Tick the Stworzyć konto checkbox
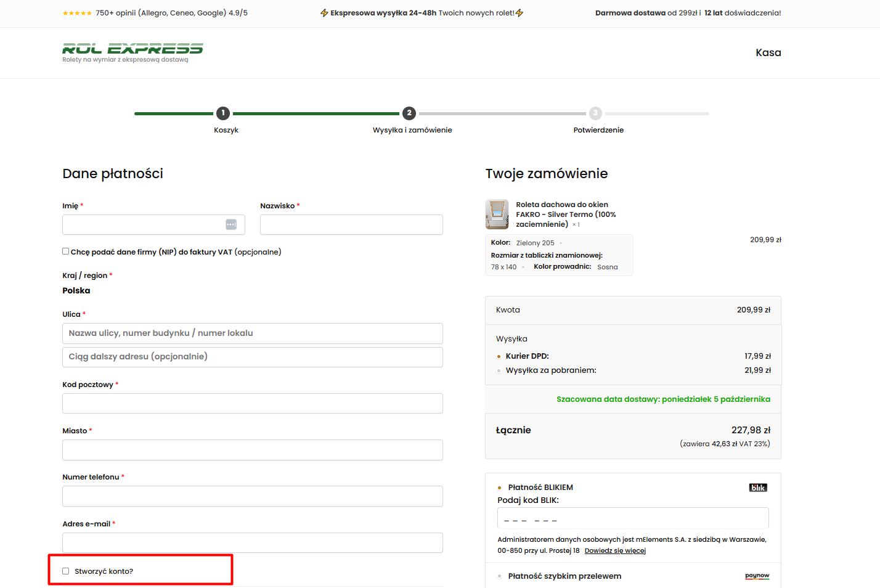 [66, 571]
